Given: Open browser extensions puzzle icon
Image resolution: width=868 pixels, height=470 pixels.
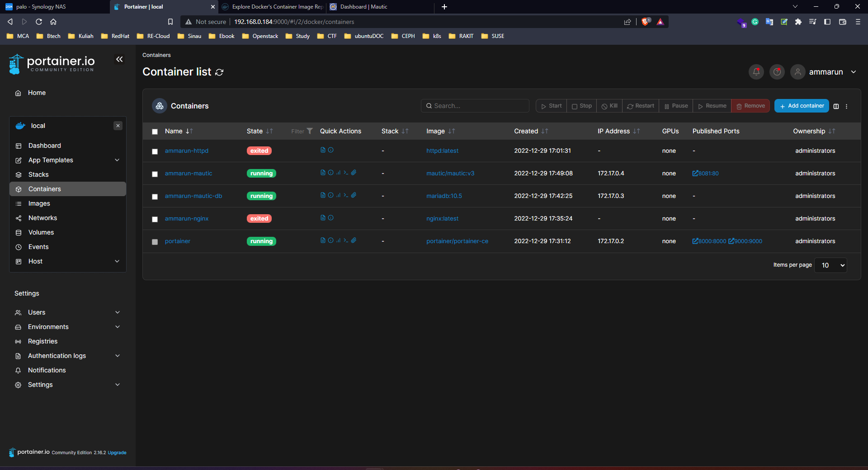Looking at the screenshot, I should (798, 21).
